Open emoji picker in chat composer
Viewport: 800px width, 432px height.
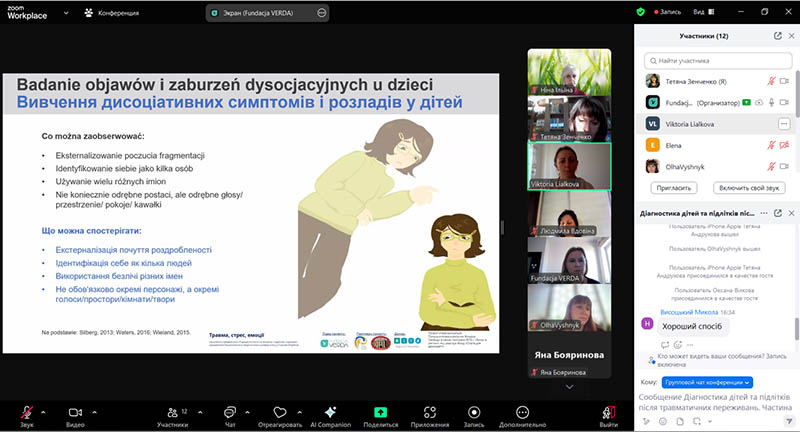pos(663,421)
